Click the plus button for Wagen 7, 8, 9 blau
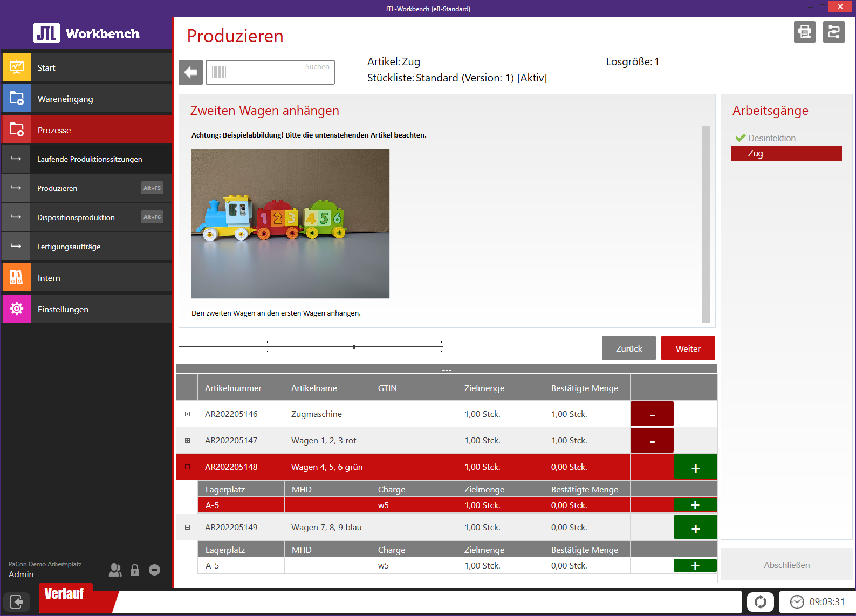Viewport: 856px width, 616px height. coord(695,528)
